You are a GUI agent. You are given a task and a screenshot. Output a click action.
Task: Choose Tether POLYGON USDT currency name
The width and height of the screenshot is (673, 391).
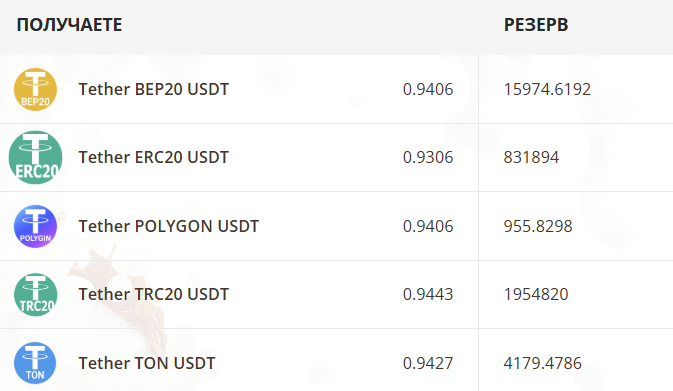169,226
